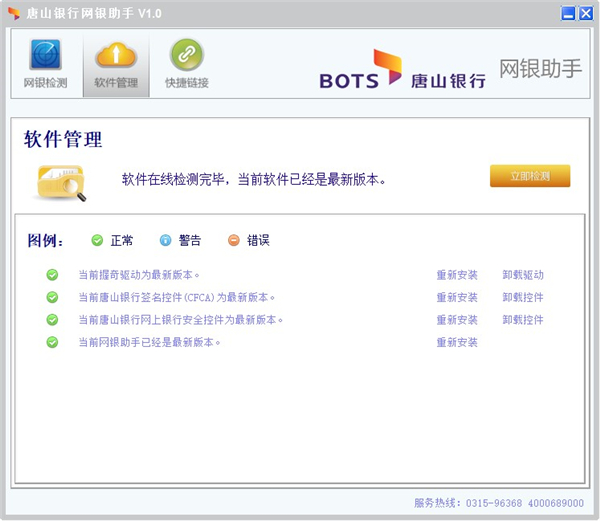Click the 正常 legend label
The image size is (600, 521).
122,240
